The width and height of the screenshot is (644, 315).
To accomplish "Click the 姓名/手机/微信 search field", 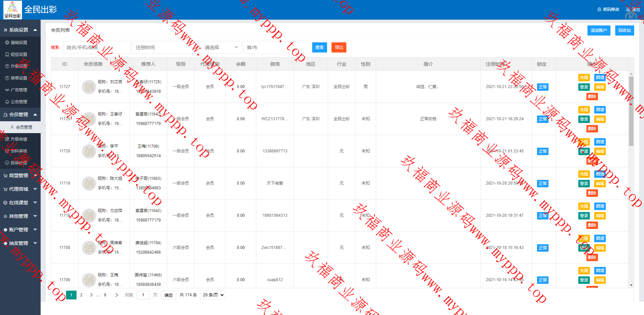I will [96, 47].
